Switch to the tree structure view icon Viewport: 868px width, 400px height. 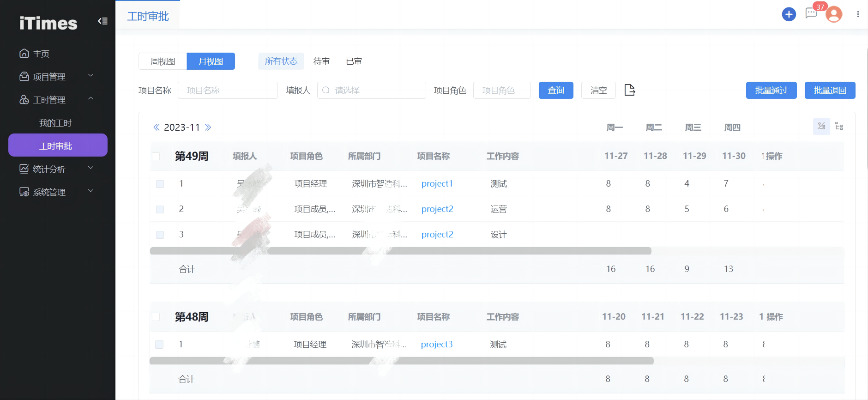point(839,127)
